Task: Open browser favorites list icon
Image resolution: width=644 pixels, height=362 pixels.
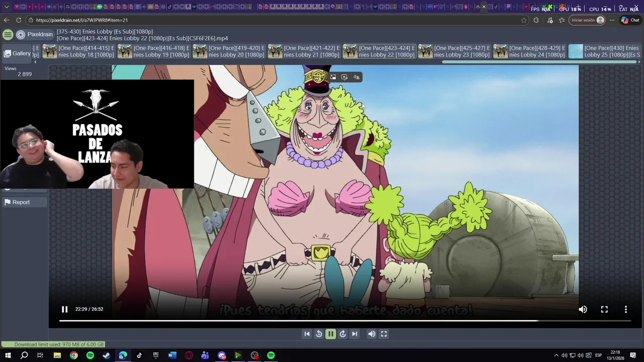Action: tap(562, 20)
